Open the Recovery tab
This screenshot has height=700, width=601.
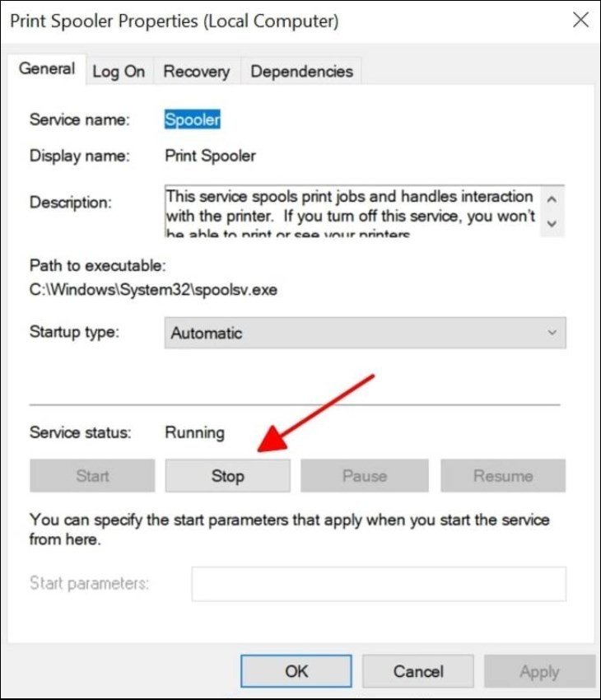195,72
